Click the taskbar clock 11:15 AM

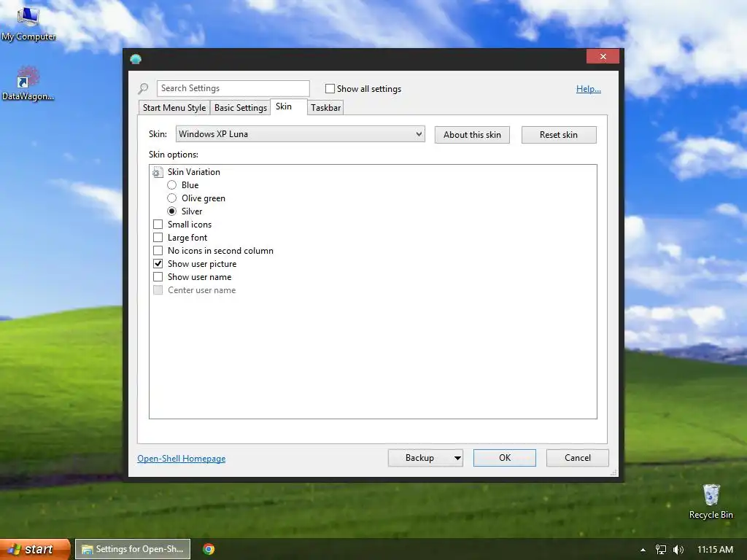[715, 550]
